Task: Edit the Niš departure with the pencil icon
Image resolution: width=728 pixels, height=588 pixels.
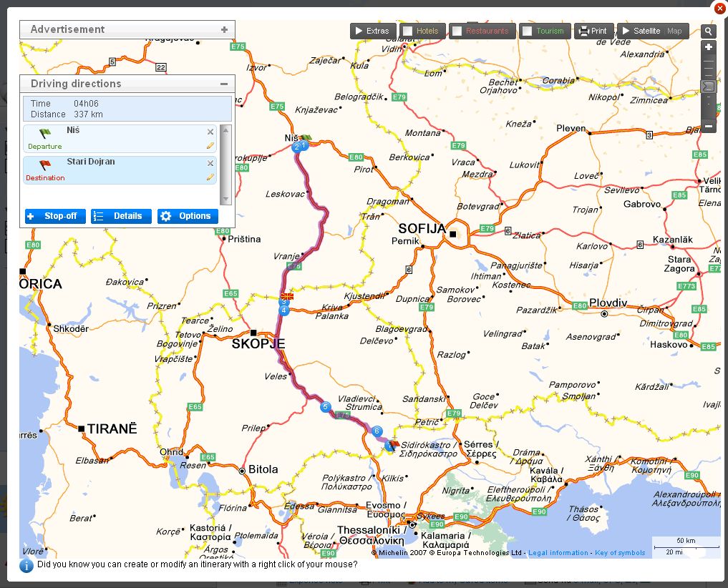Action: (x=210, y=145)
